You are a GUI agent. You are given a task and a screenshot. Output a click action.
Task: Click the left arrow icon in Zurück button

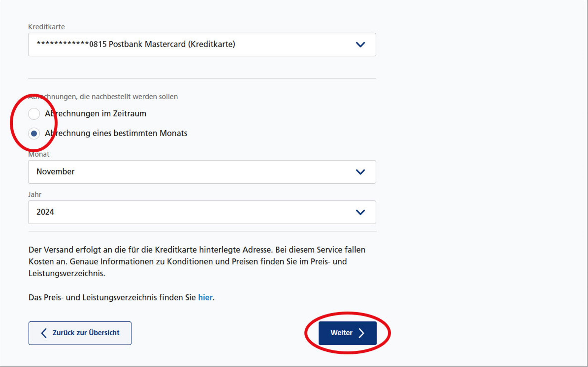point(44,333)
